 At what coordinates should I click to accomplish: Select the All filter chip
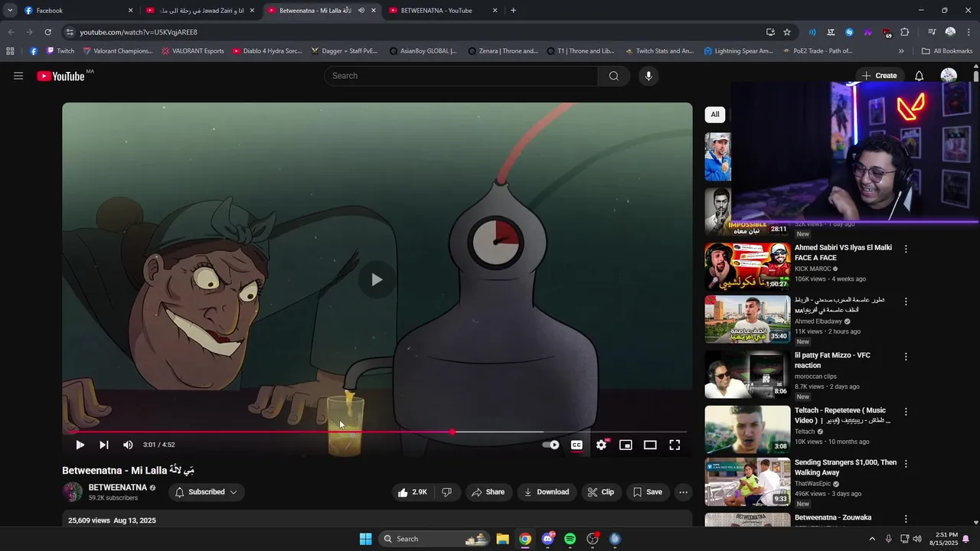[x=714, y=115]
